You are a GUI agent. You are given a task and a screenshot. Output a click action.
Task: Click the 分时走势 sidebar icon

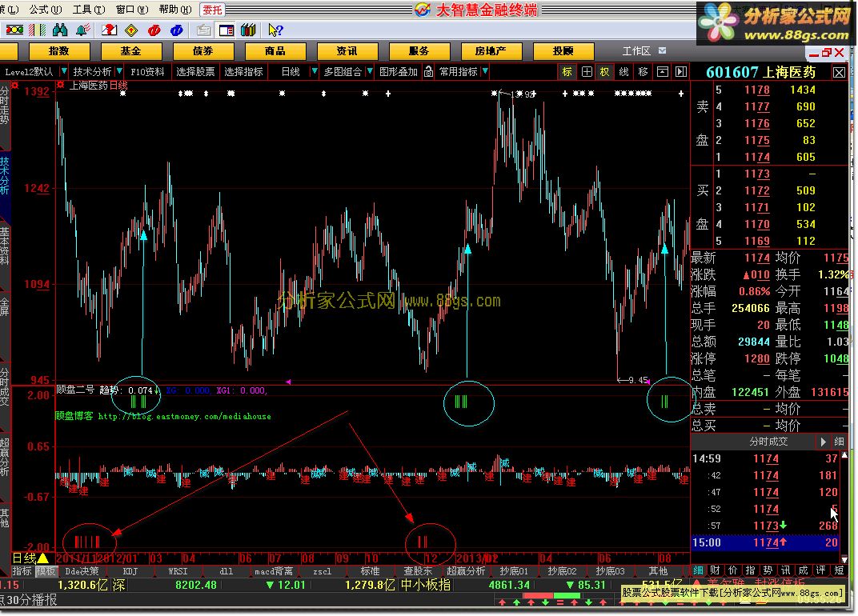(x=4, y=105)
